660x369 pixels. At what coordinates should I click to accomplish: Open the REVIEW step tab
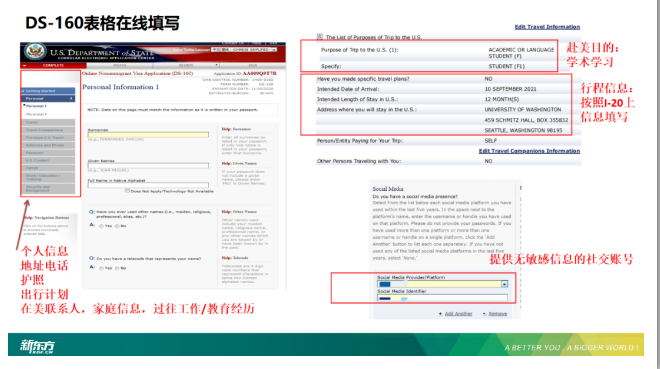(186, 66)
